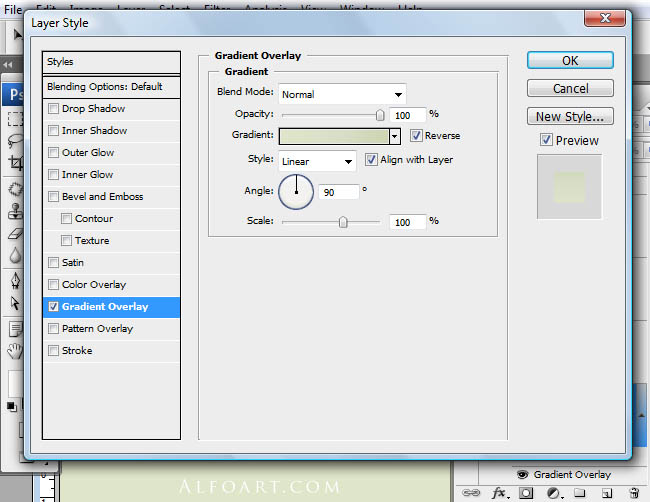Click the Ps logo in toolbox
Screen dimensions: 650x502
click(14, 95)
